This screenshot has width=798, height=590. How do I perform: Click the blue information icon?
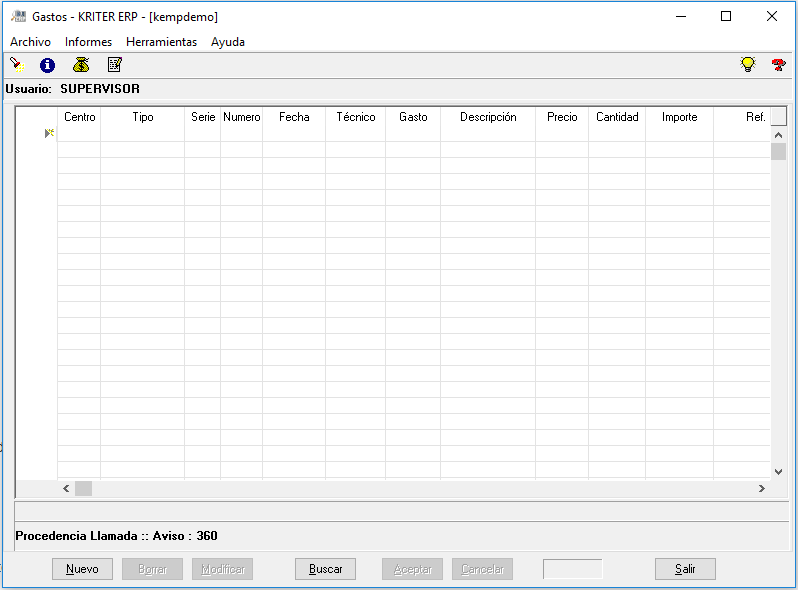click(47, 65)
